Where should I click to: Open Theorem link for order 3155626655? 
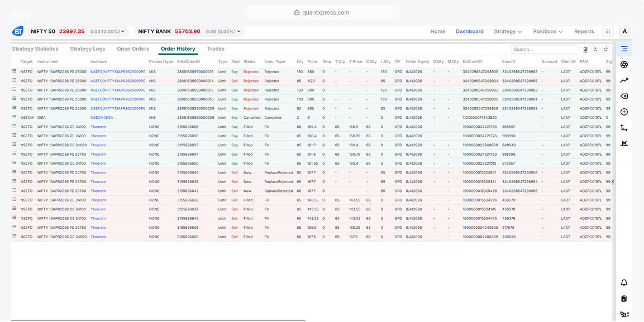[x=98, y=127]
